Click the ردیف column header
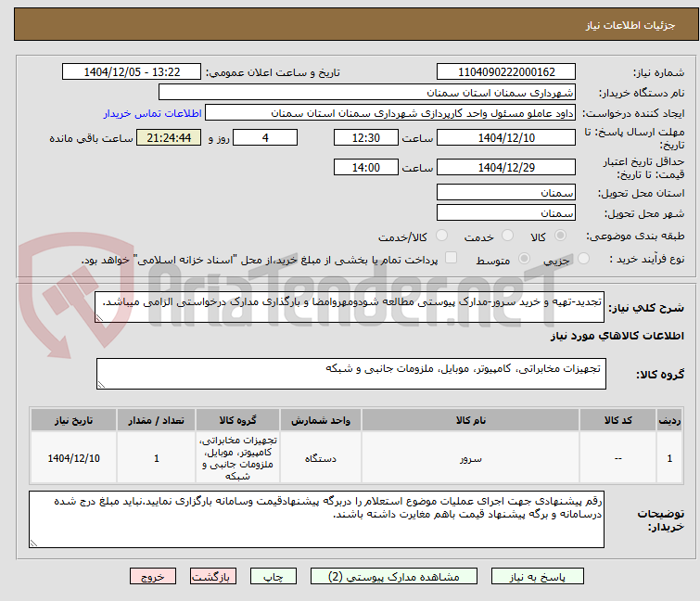 tap(669, 420)
